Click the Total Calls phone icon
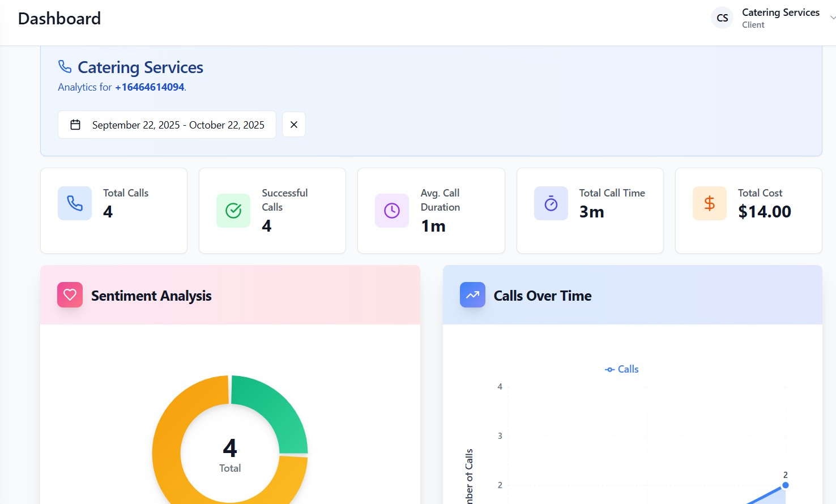Screen dimensions: 836x504 click(75, 203)
